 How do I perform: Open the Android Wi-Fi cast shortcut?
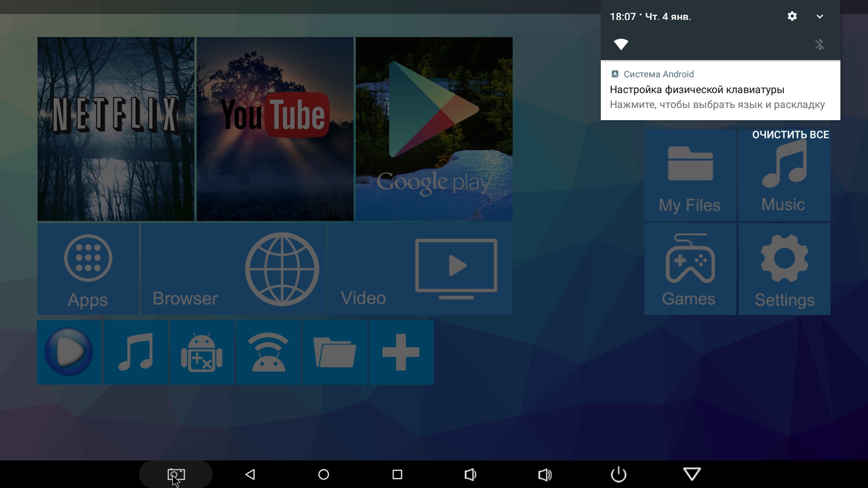tap(269, 352)
